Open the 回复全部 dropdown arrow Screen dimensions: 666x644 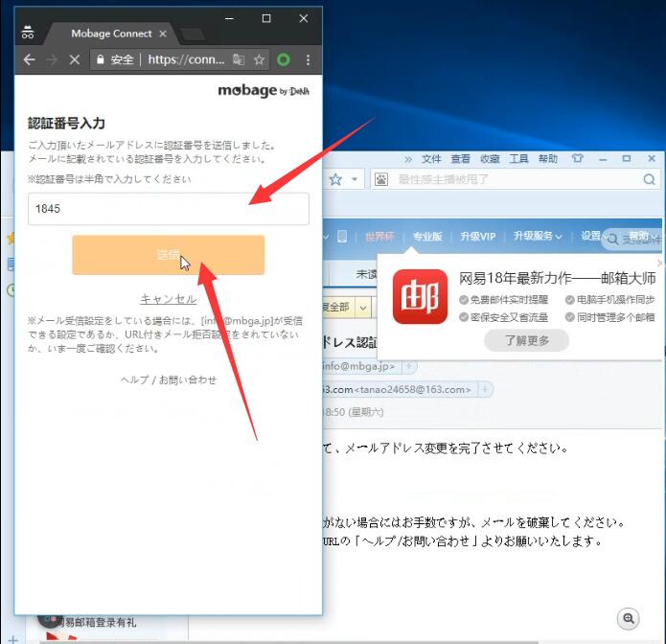pyautogui.click(x=363, y=307)
